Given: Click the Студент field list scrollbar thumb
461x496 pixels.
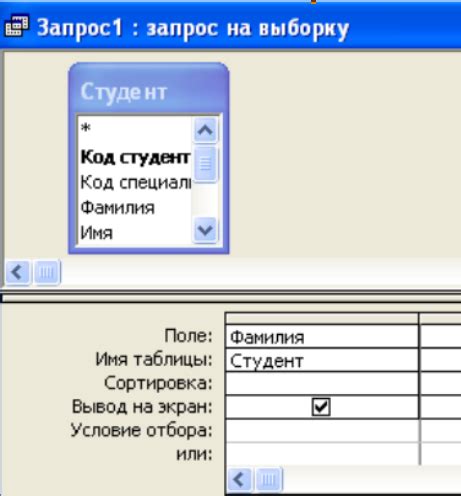Looking at the screenshot, I should (x=205, y=164).
